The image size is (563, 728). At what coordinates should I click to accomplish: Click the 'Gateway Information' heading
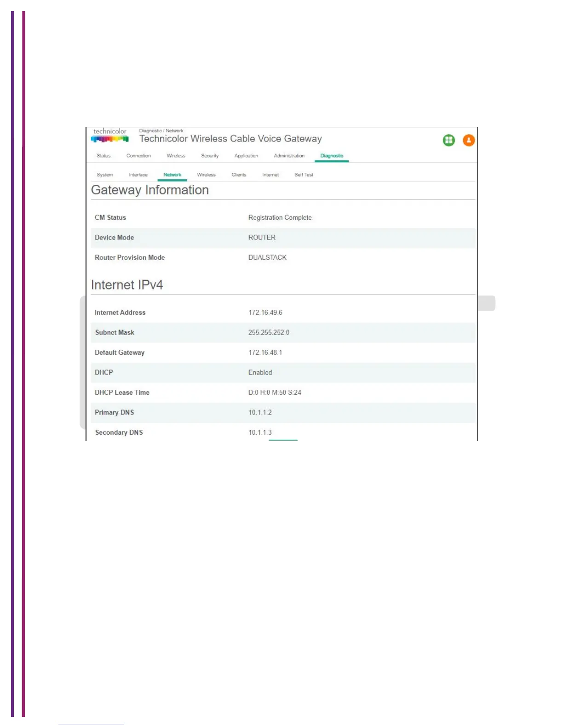[x=150, y=190]
